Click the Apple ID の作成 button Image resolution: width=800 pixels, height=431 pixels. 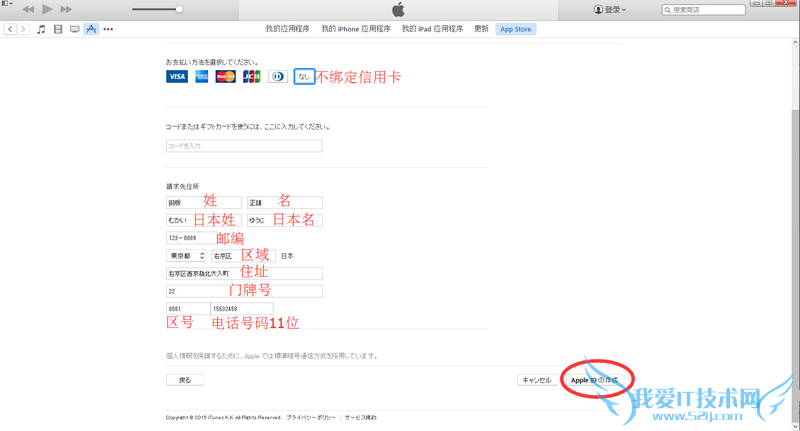pos(594,380)
